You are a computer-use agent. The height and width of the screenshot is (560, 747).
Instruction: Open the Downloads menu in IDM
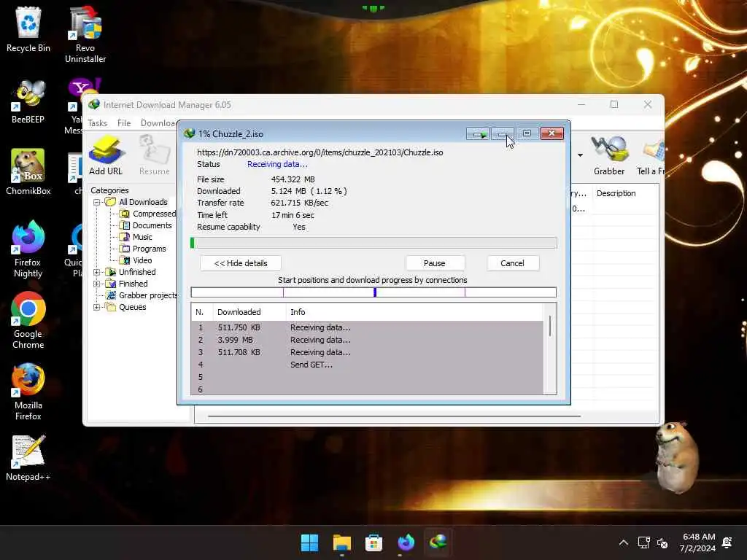coord(158,122)
